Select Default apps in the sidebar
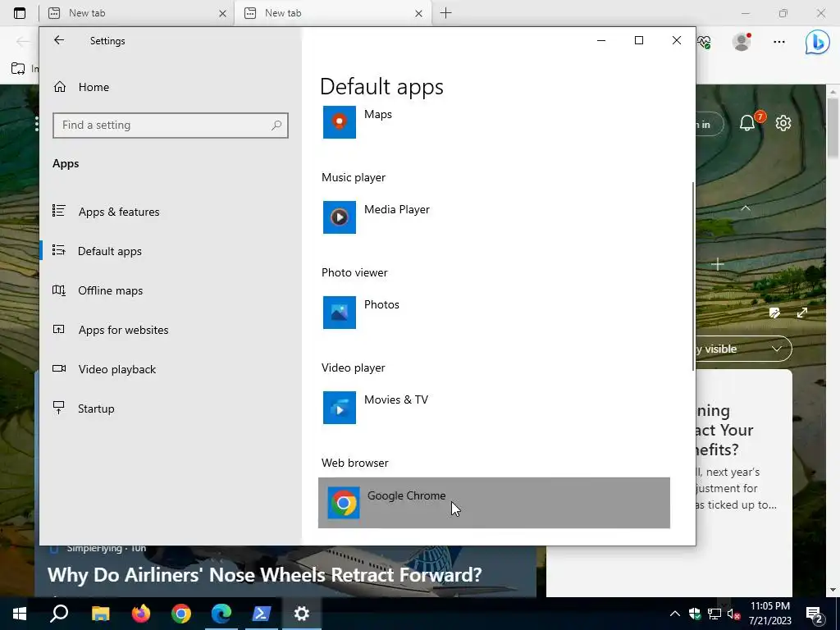 (x=110, y=251)
